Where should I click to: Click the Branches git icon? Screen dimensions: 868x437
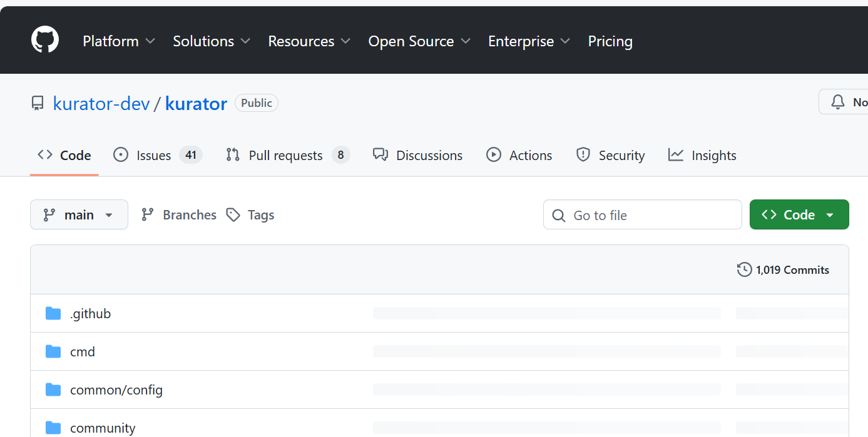148,215
